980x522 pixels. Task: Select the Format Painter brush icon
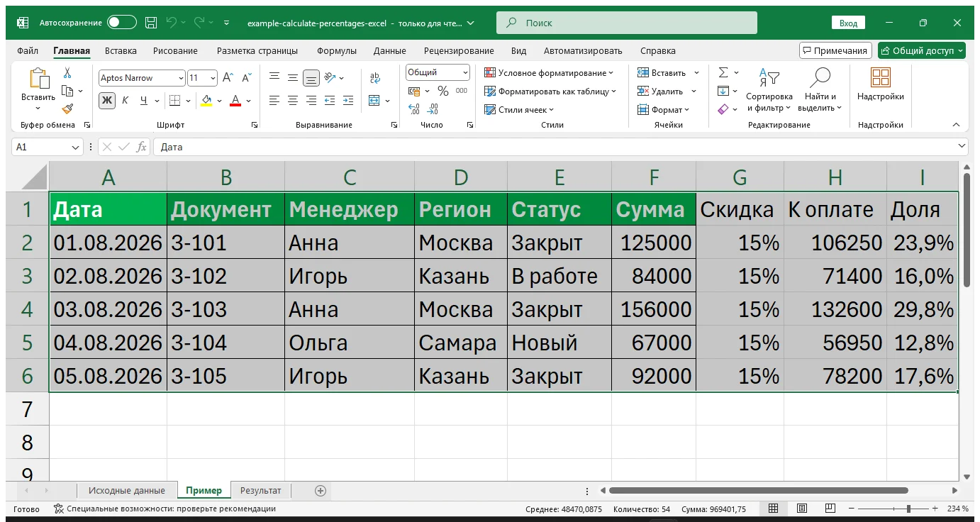click(x=67, y=109)
